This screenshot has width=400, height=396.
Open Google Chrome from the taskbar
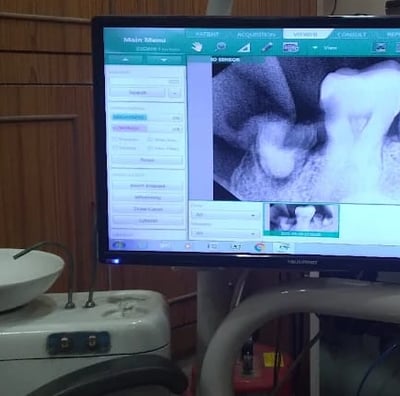click(259, 247)
